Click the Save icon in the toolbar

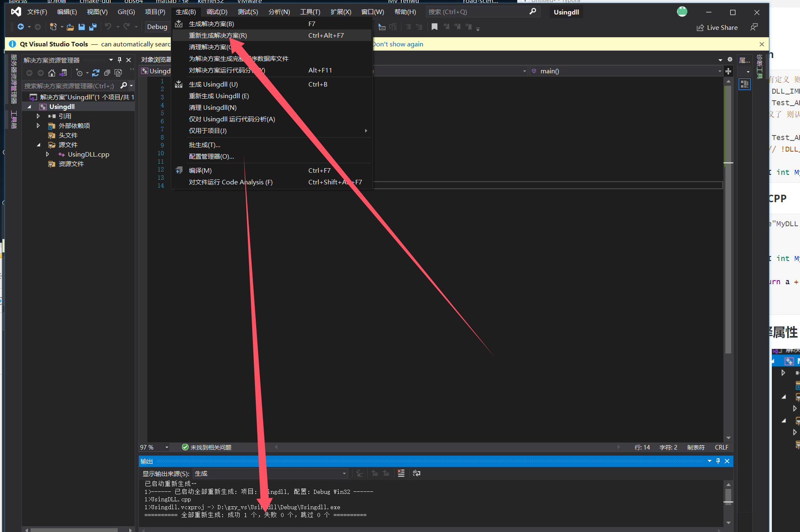(81, 27)
